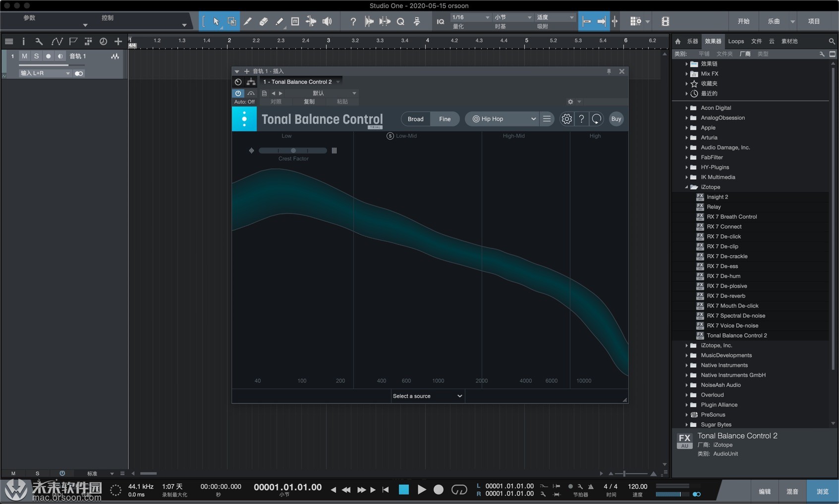This screenshot has height=504, width=839.
Task: Click the 开始 start button
Action: coord(743,21)
